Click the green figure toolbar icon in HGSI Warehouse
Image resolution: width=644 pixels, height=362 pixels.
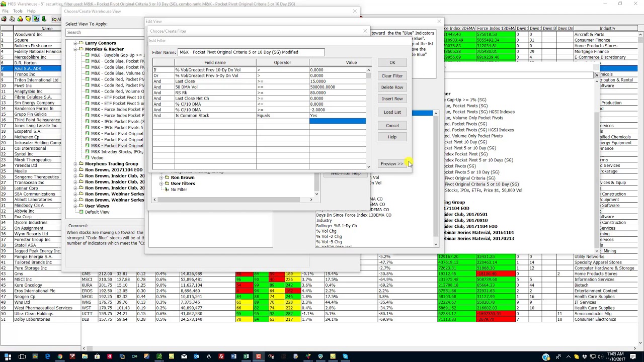(44, 19)
